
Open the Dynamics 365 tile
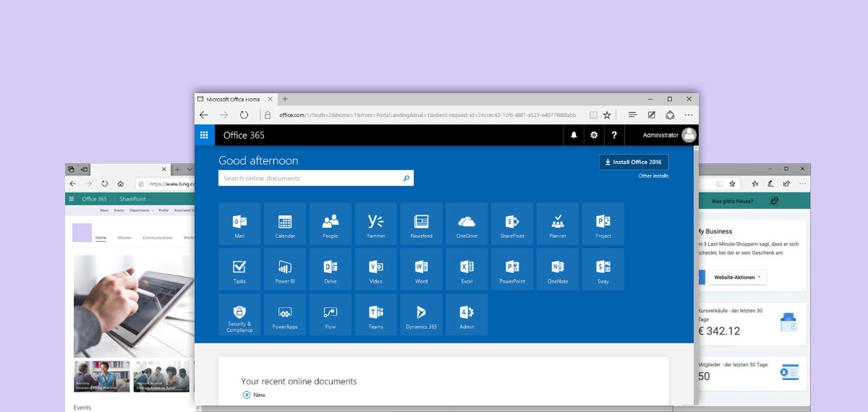point(421,314)
